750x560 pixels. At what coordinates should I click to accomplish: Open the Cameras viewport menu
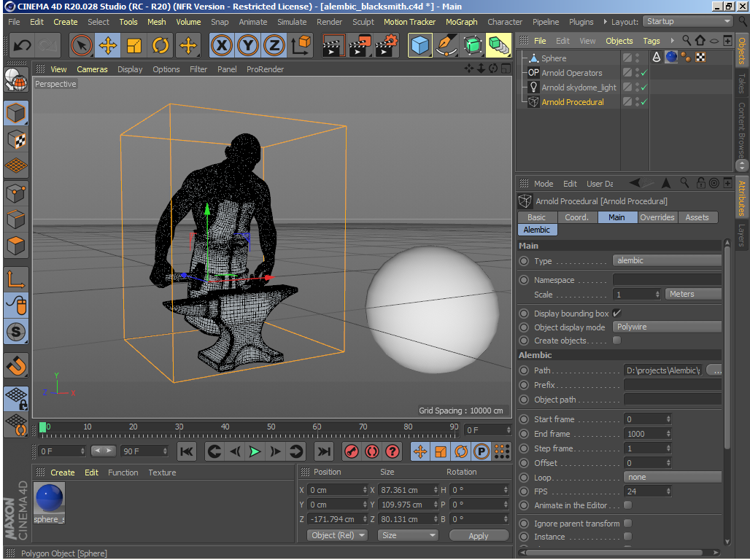[92, 69]
